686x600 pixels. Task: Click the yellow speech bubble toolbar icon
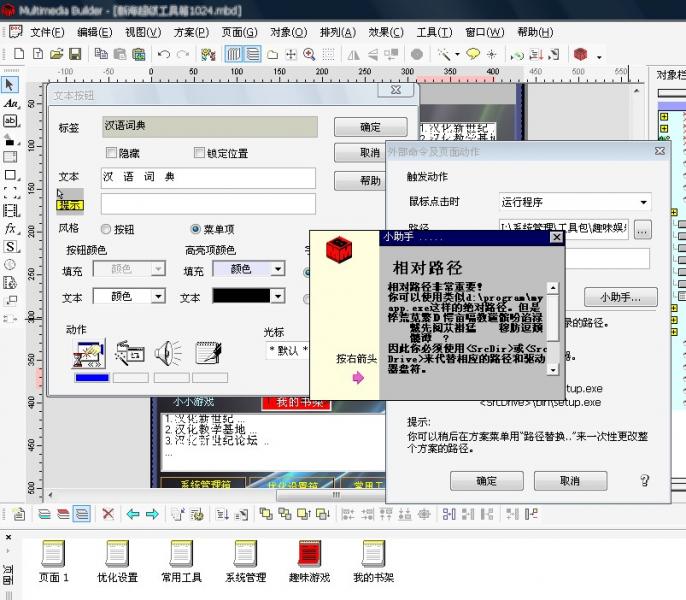point(473,54)
